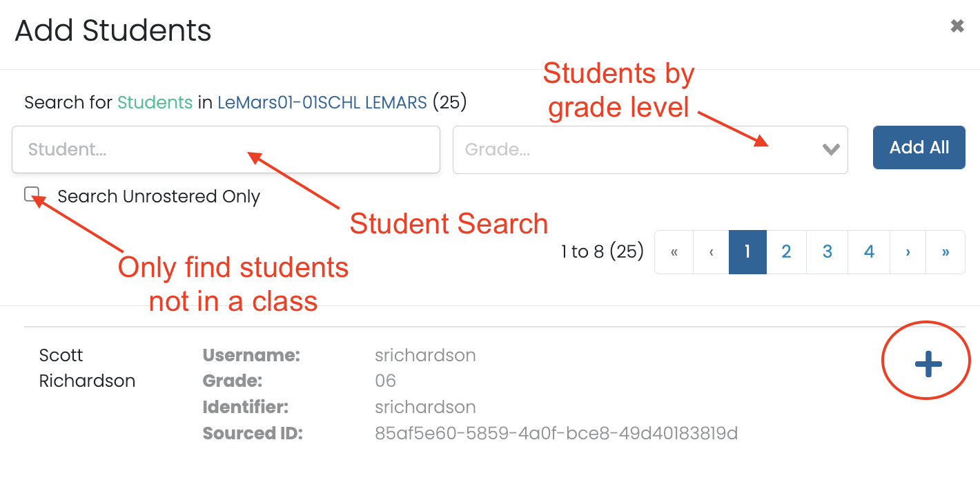Open page 4 of student results
The image size is (980, 478).
[x=869, y=252]
